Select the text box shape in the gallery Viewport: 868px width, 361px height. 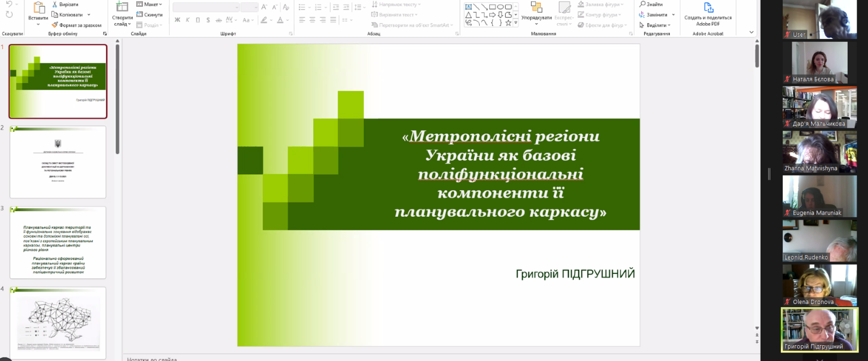point(468,7)
